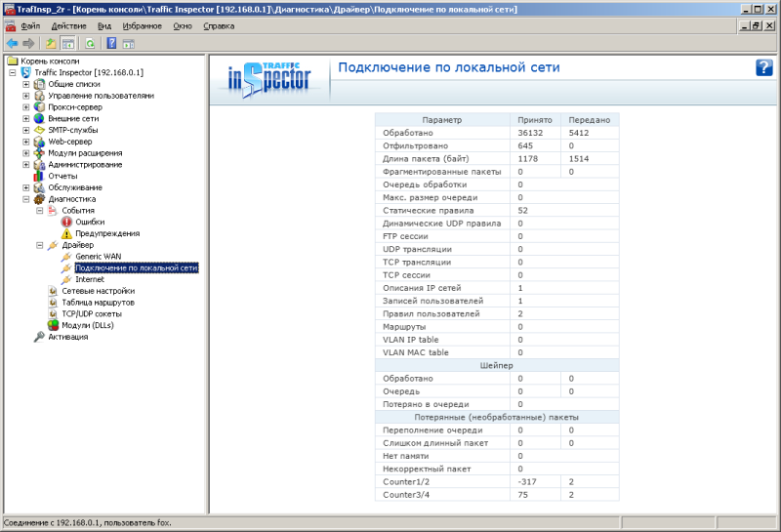Expand the SMTP-службы node
The height and width of the screenshot is (532, 781).
tap(26, 130)
